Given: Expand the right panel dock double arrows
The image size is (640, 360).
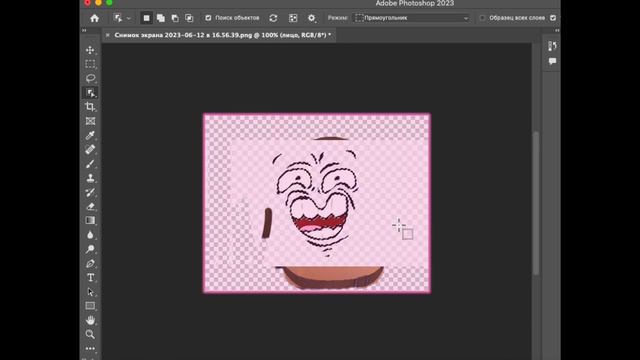Looking at the screenshot, I should tap(557, 30).
